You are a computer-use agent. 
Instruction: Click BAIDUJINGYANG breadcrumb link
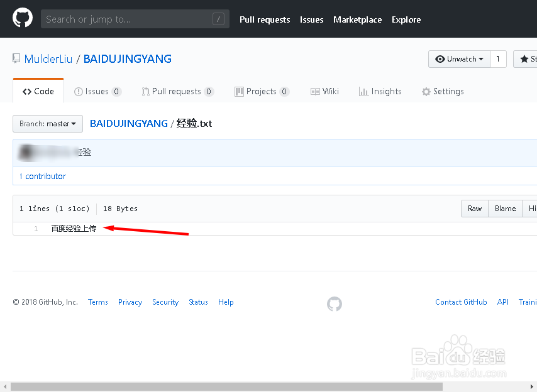tap(129, 124)
